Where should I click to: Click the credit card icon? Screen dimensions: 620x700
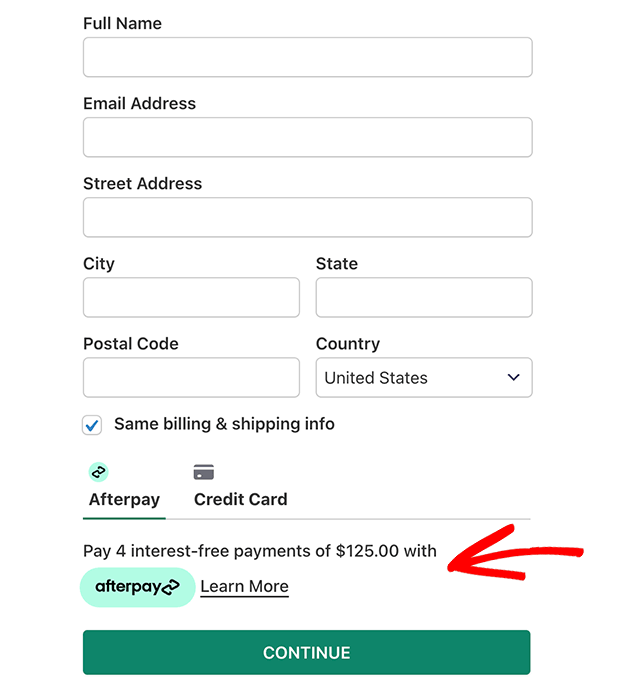204,472
